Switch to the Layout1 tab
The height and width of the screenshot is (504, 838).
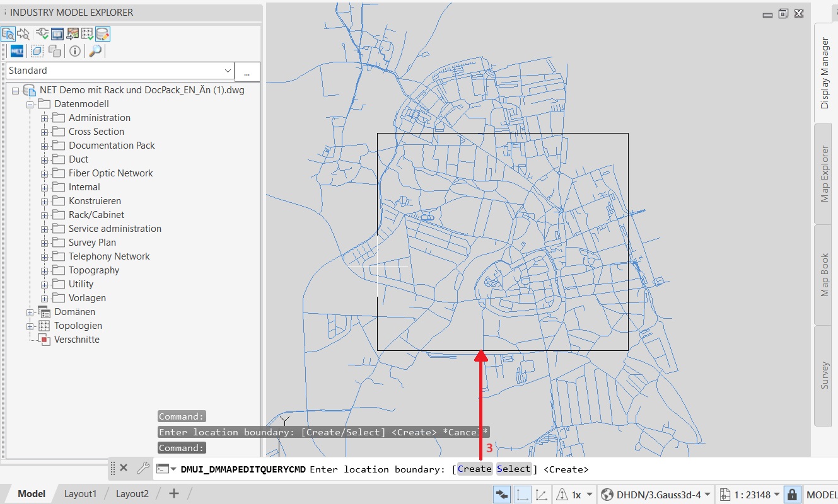click(x=80, y=494)
